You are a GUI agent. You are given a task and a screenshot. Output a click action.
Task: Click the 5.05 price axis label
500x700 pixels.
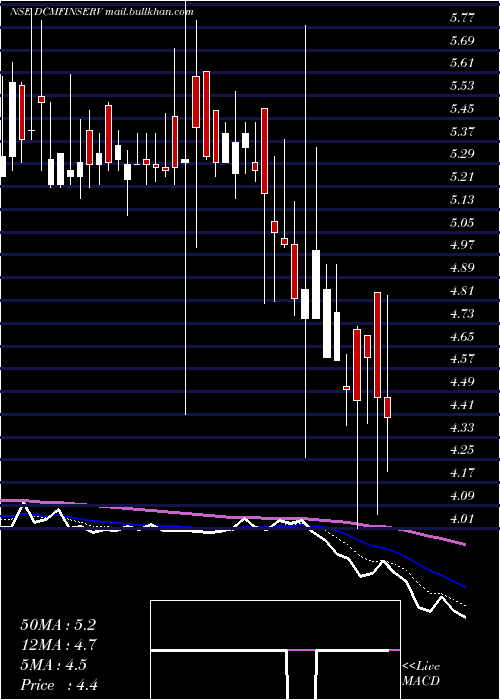pyautogui.click(x=462, y=222)
